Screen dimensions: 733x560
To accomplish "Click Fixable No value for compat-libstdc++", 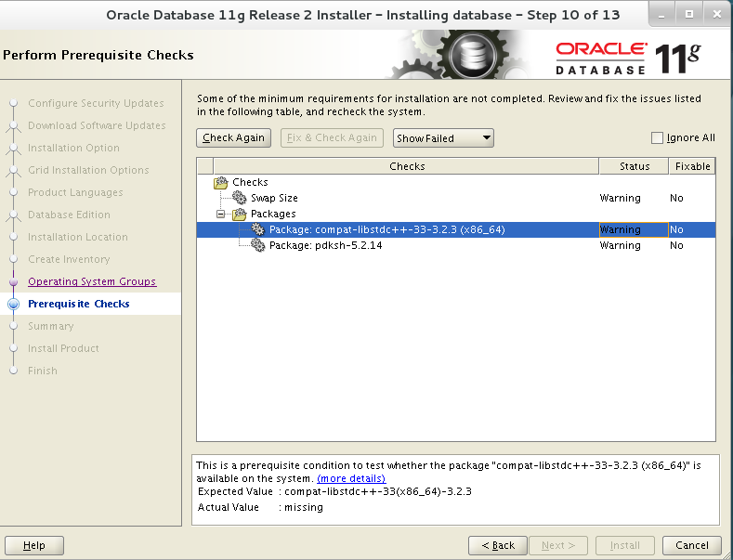I will (x=676, y=229).
